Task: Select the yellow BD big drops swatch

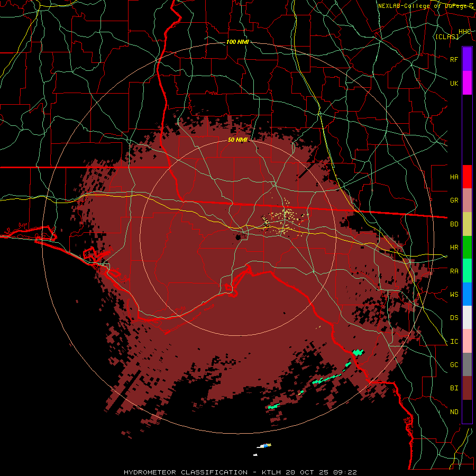Action: (x=467, y=224)
